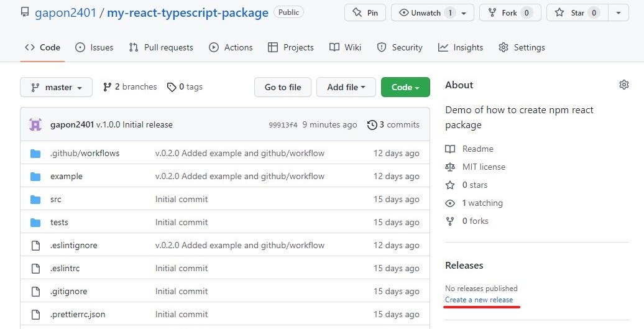Click the tags icon next to 0 tags

coord(172,87)
